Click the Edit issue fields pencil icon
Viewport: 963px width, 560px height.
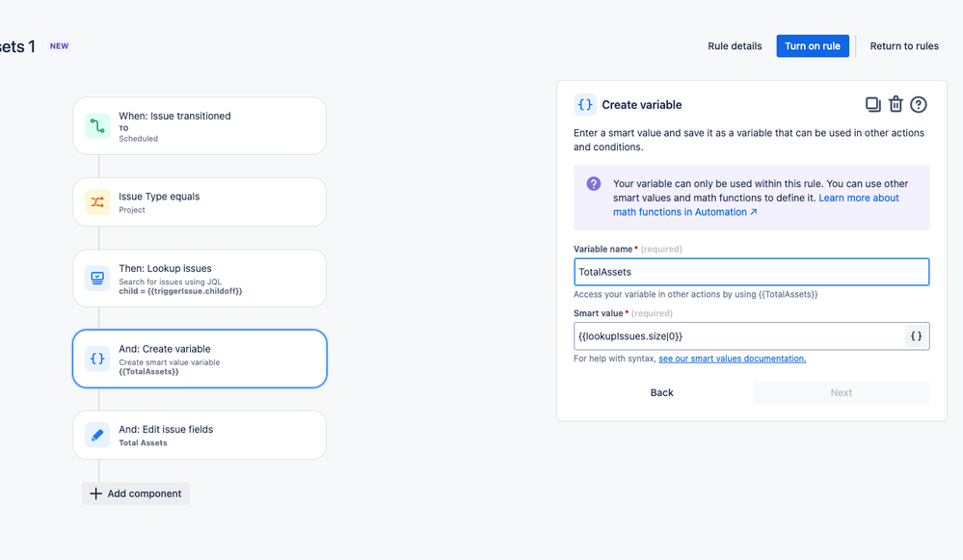(x=97, y=436)
